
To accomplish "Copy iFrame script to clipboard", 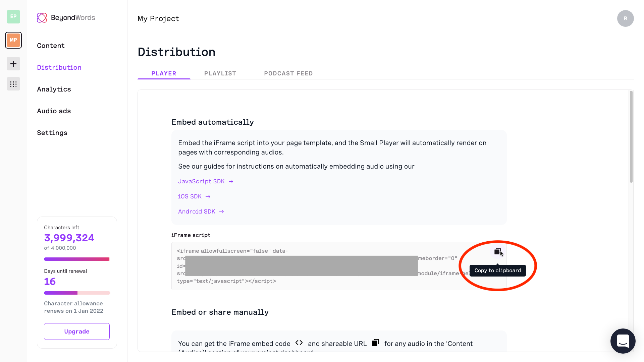I will pyautogui.click(x=497, y=251).
